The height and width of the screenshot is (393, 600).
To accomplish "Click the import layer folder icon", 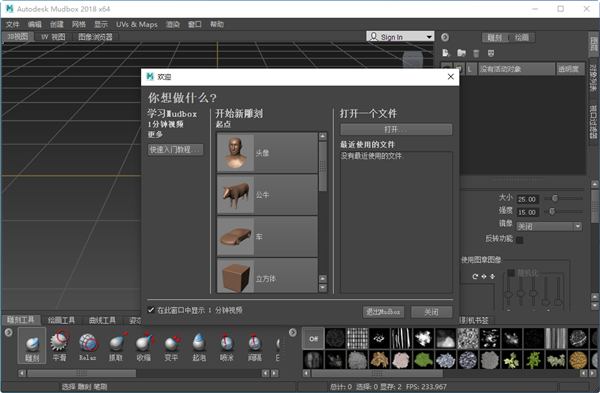I will tap(461, 53).
